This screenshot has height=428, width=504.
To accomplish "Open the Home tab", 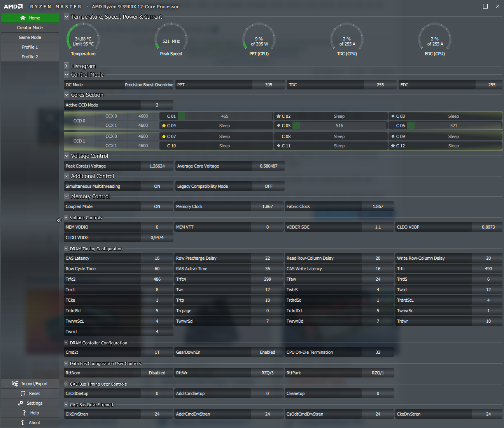I will (30, 18).
